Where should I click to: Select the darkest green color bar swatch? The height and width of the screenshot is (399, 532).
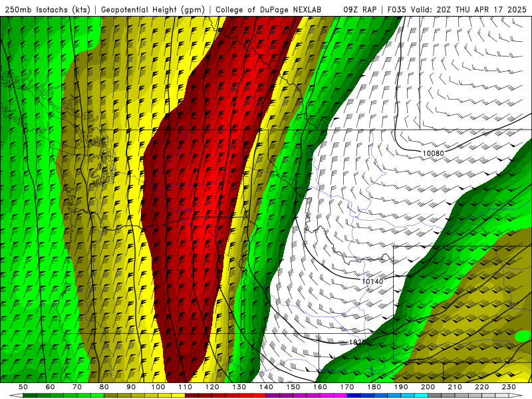[x=29, y=396]
